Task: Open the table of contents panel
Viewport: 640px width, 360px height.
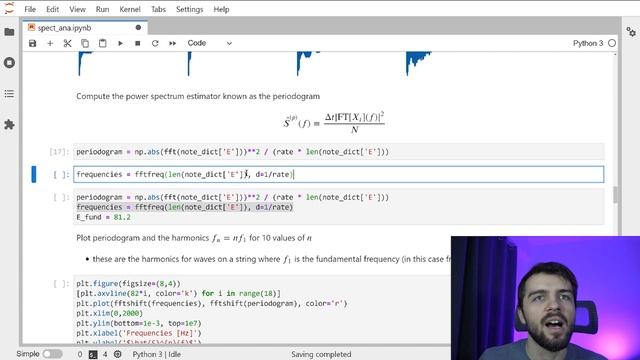Action: [x=9, y=94]
